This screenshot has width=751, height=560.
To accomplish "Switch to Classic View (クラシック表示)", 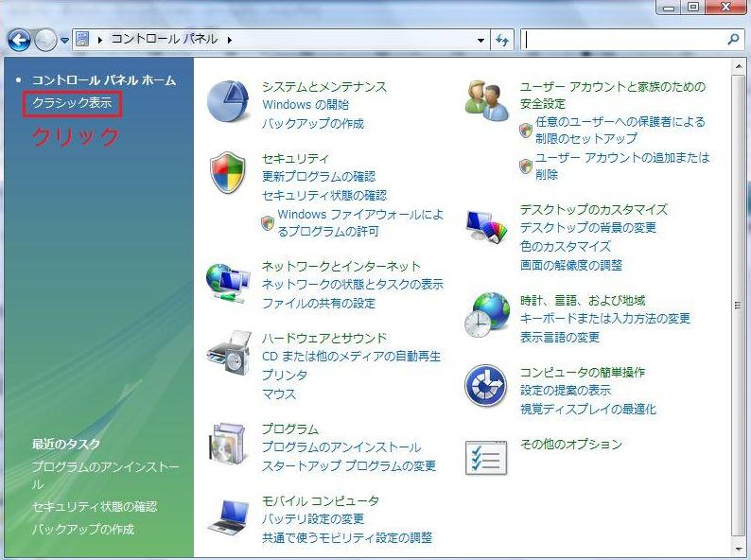I will tap(72, 102).
